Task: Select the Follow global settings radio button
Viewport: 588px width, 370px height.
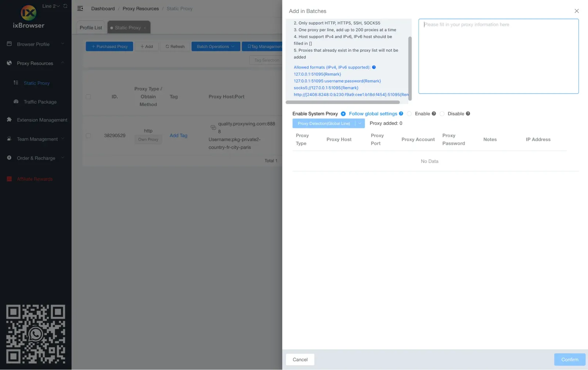Action: (x=343, y=114)
